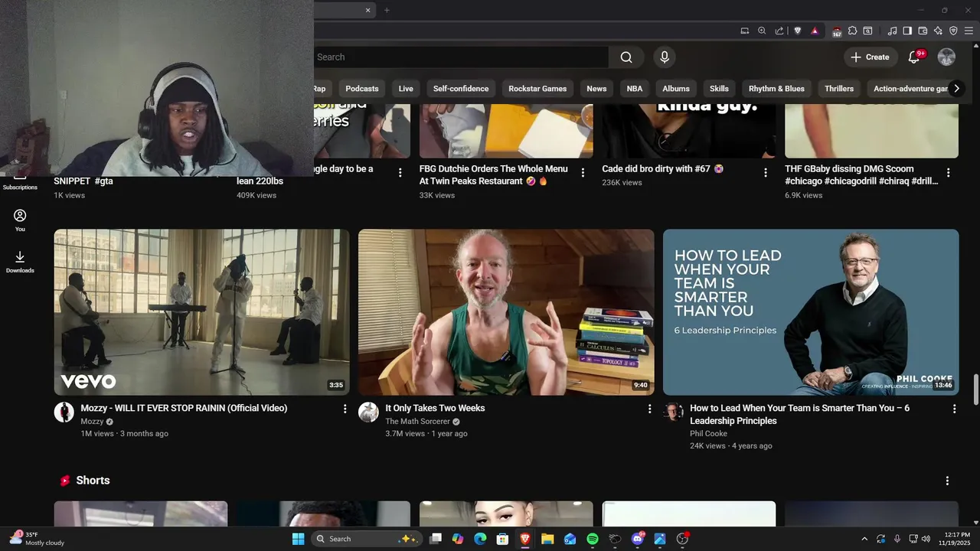Viewport: 980px width, 551px height.
Task: Open the Shorts section options menu
Action: [947, 481]
